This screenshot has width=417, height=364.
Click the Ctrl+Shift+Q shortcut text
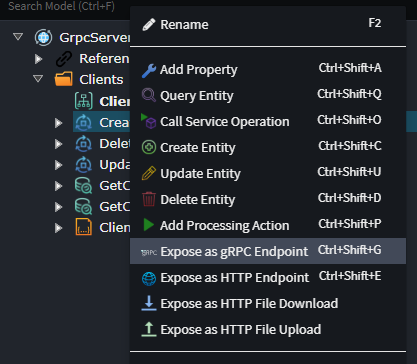349,94
